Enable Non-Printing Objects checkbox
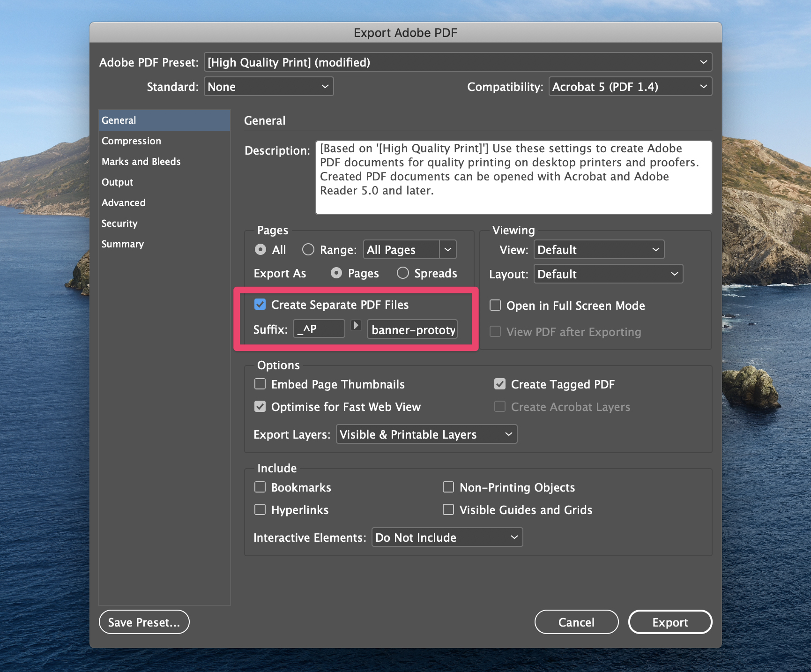This screenshot has width=811, height=672. pos(448,487)
